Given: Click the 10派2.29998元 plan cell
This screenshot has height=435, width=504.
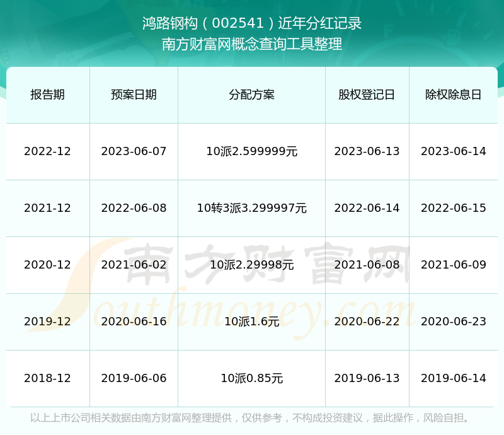Looking at the screenshot, I should tap(251, 265).
